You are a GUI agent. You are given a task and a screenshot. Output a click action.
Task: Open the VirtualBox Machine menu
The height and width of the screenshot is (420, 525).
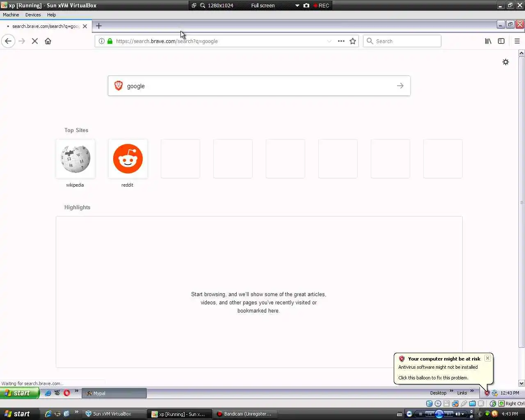[x=11, y=15]
